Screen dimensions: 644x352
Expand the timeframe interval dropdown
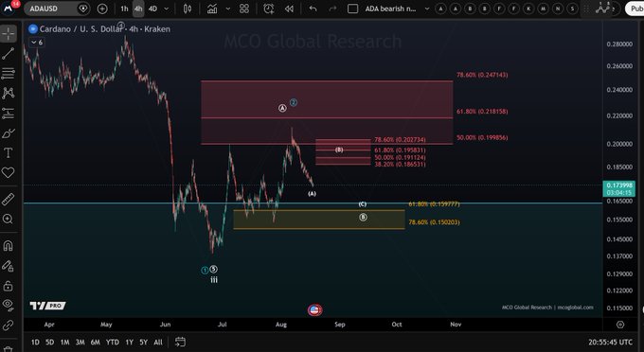click(x=167, y=9)
